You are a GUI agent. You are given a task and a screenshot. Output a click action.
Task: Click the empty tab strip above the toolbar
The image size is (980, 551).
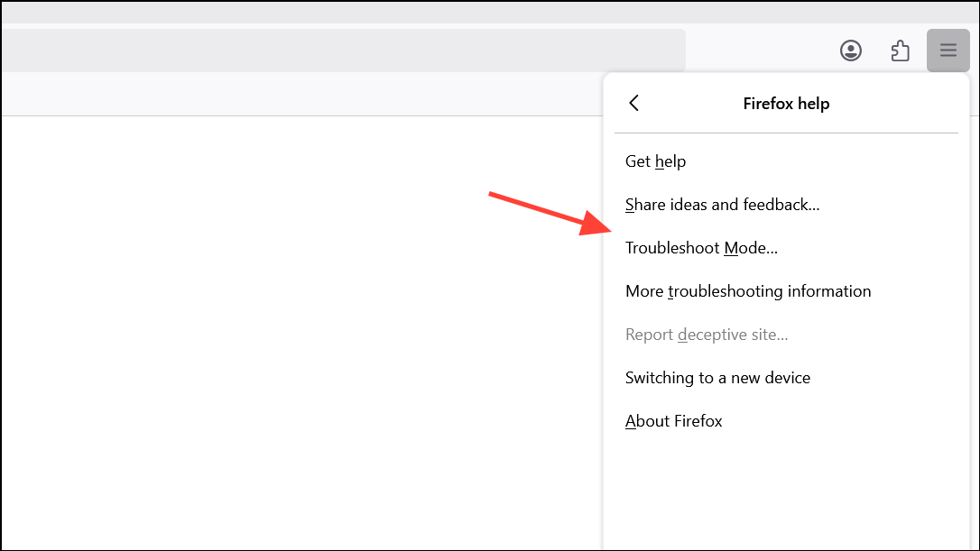pos(451,11)
